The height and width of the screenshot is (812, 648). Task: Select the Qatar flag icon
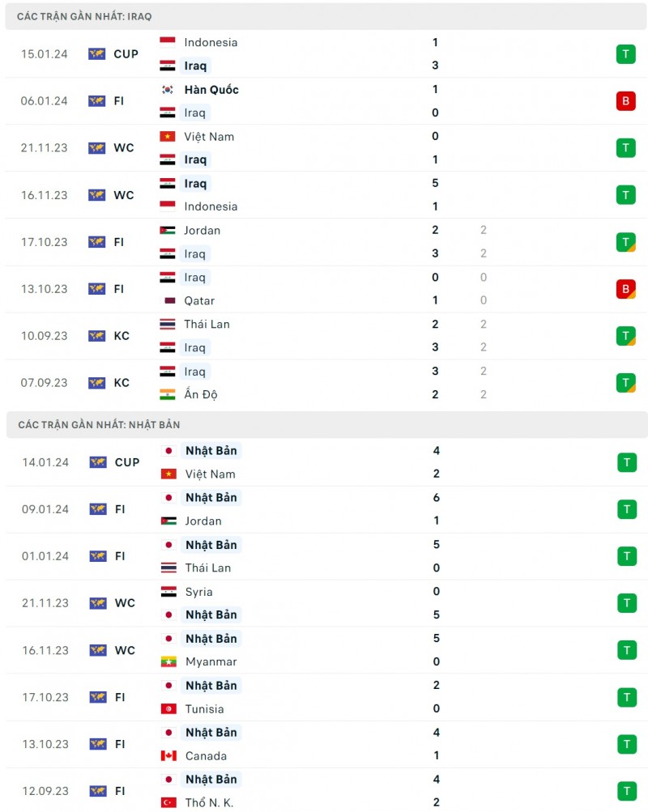coord(166,300)
